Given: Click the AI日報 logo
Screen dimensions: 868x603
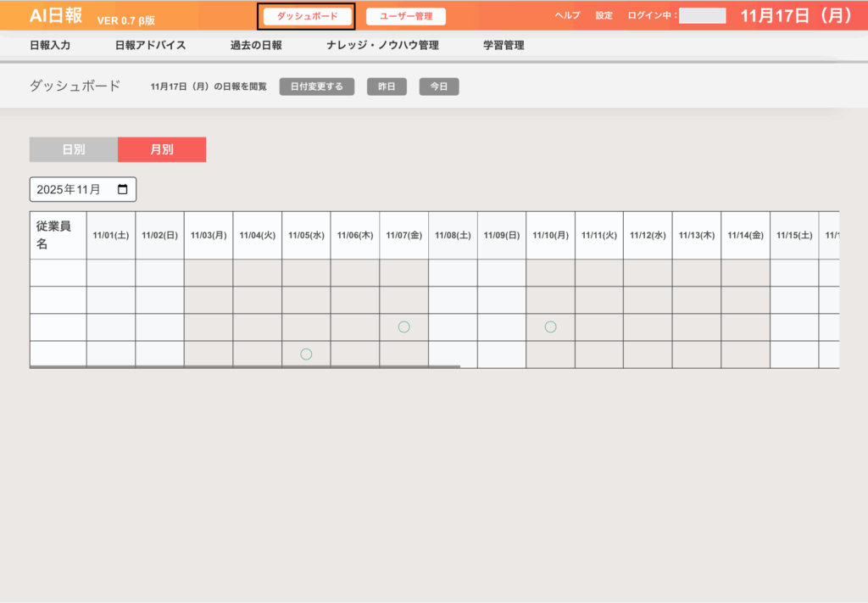Looking at the screenshot, I should [x=56, y=16].
